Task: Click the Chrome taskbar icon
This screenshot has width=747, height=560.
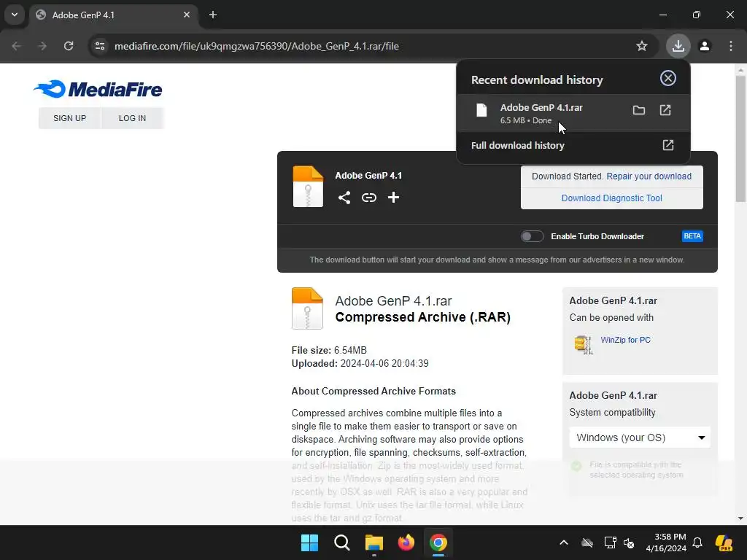Action: coord(438,542)
